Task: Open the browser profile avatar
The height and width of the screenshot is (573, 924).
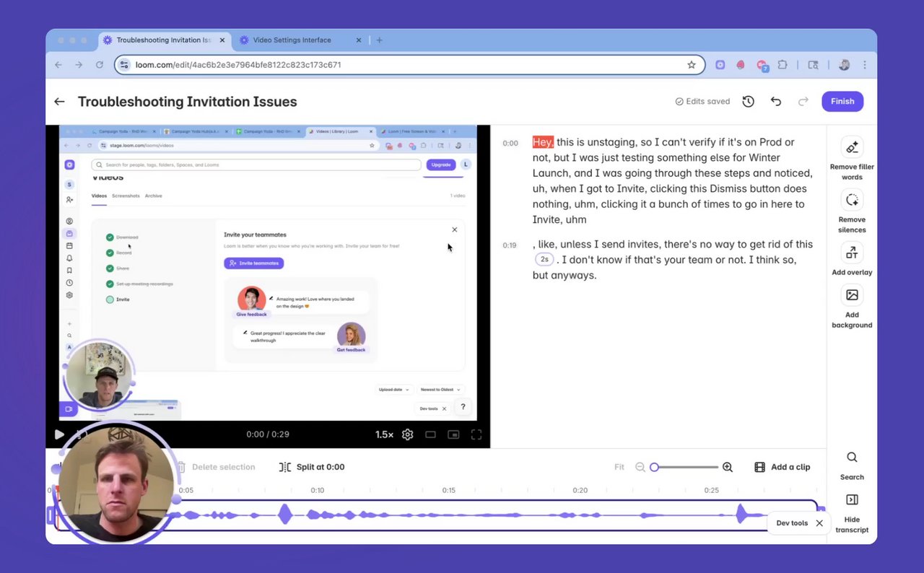Action: (844, 65)
